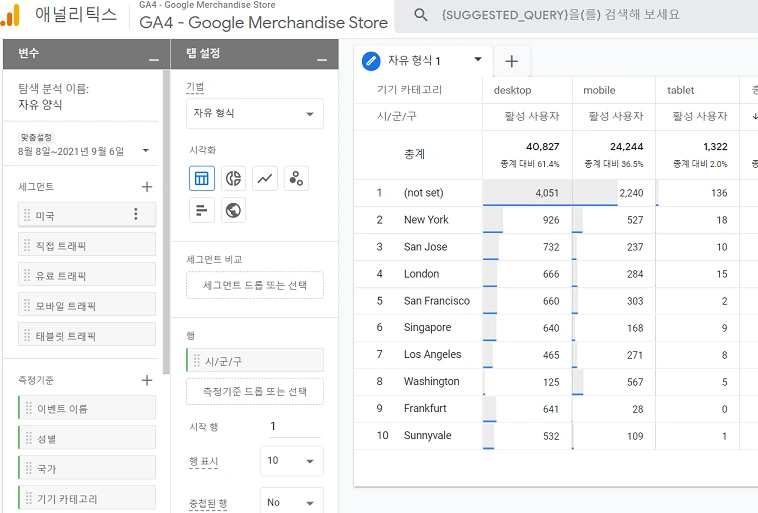758x513 pixels.
Task: Select table visualization icon
Action: pos(202,178)
